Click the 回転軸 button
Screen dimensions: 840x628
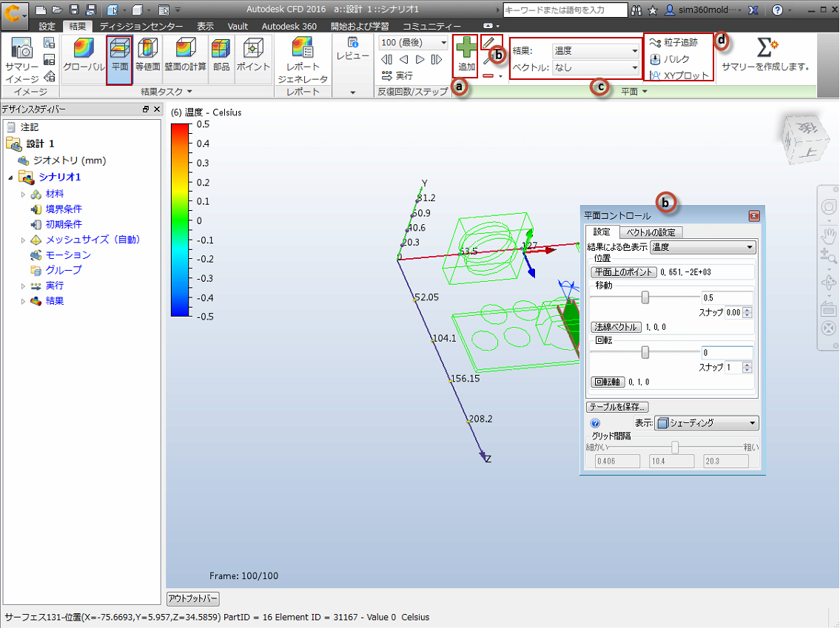608,382
